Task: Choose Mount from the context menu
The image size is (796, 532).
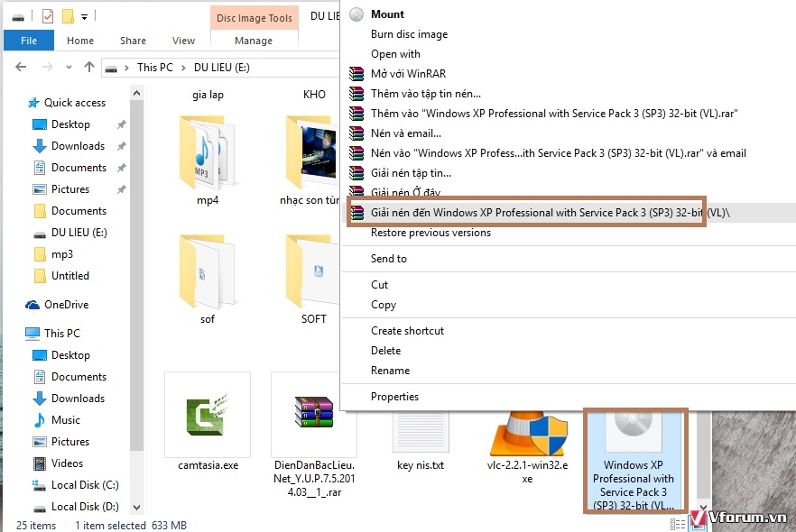Action: tap(387, 14)
